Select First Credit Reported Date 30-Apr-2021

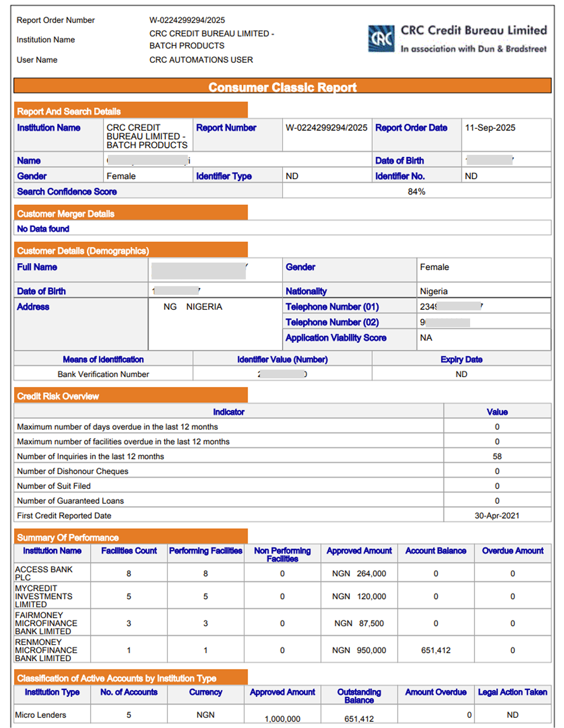(x=497, y=516)
